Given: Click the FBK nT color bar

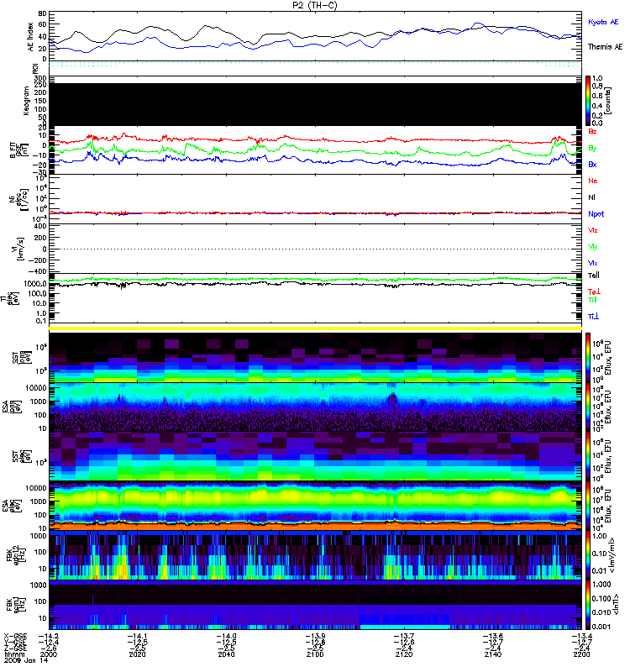Looking at the screenshot, I should click(x=588, y=605).
